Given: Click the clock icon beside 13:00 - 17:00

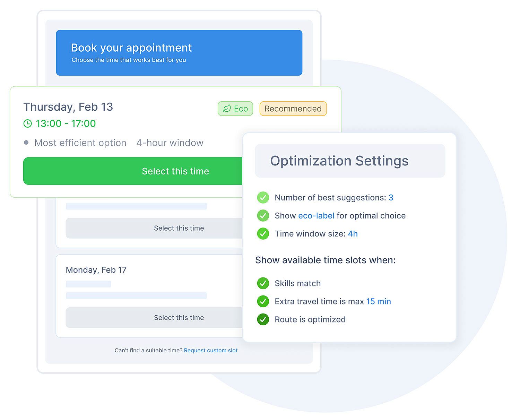Looking at the screenshot, I should click(27, 123).
